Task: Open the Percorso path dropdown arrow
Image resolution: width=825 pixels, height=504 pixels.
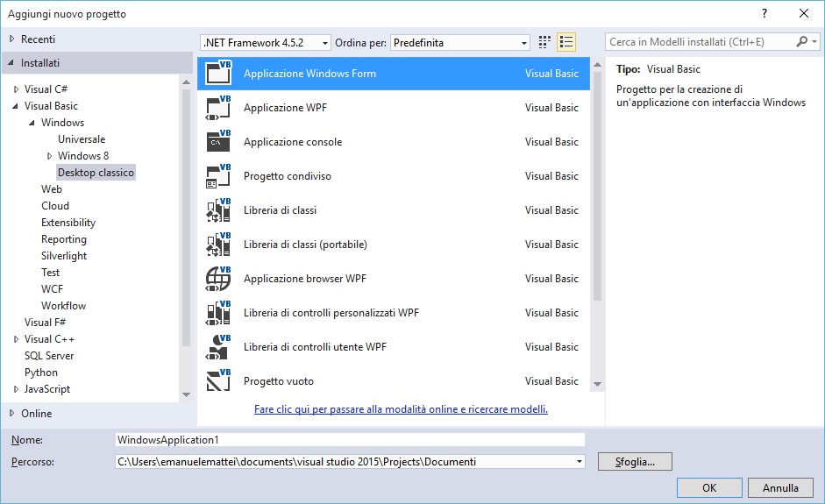Action: tap(579, 462)
